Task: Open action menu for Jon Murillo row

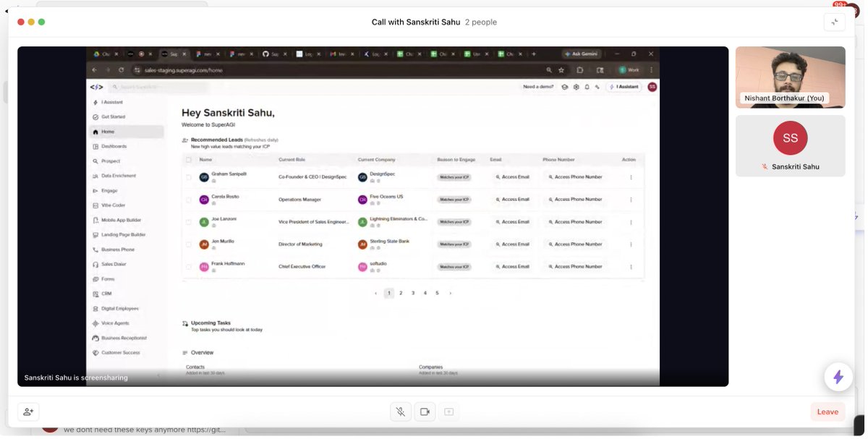Action: point(631,244)
